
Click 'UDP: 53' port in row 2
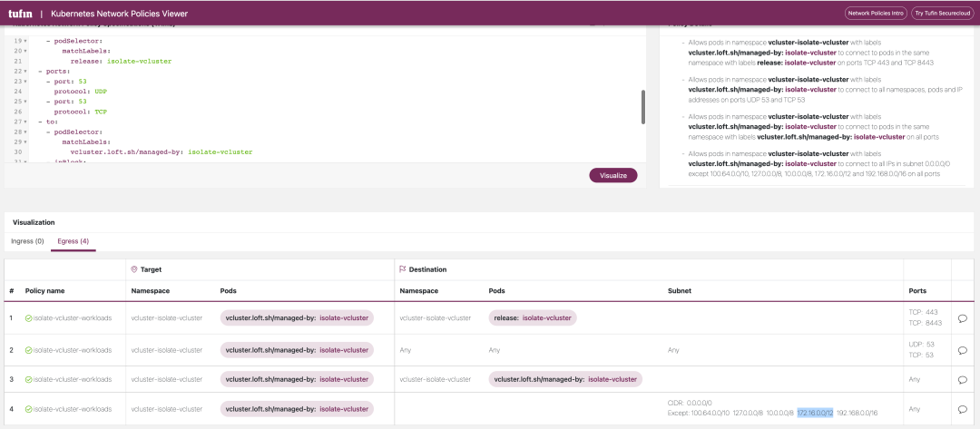click(x=921, y=345)
